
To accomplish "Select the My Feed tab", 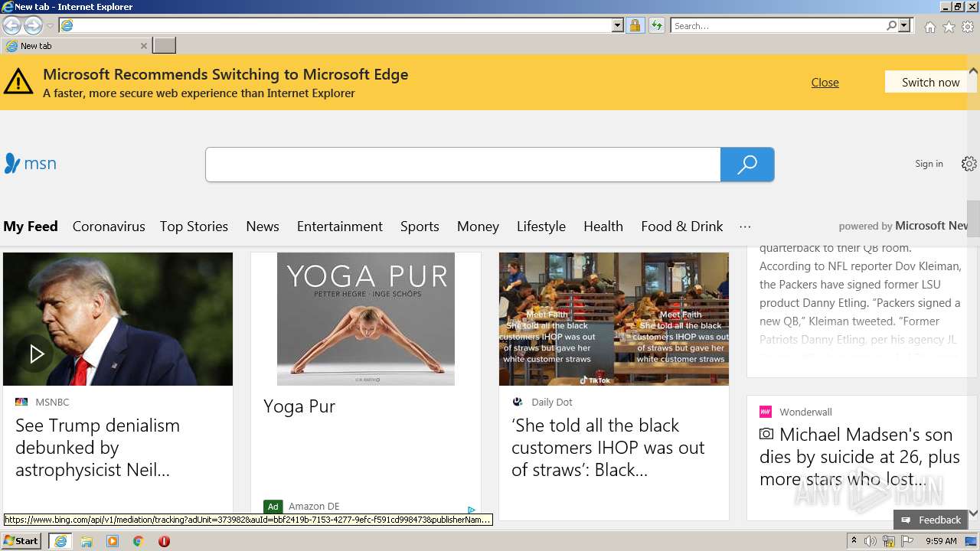I will click(x=31, y=227).
